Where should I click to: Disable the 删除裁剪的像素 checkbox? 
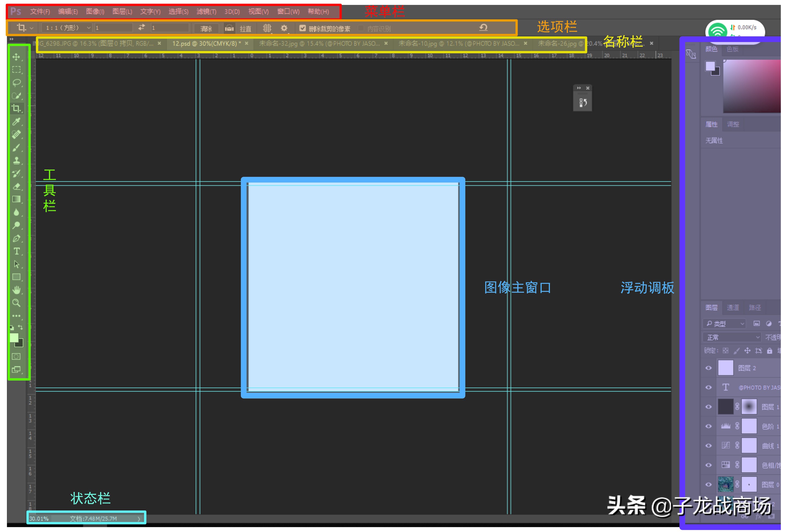tap(302, 28)
